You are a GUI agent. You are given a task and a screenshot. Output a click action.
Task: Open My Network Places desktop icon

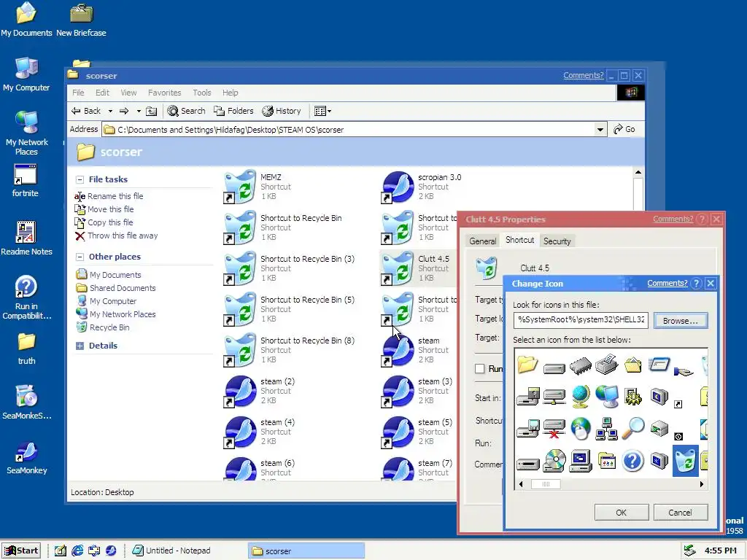26,133
